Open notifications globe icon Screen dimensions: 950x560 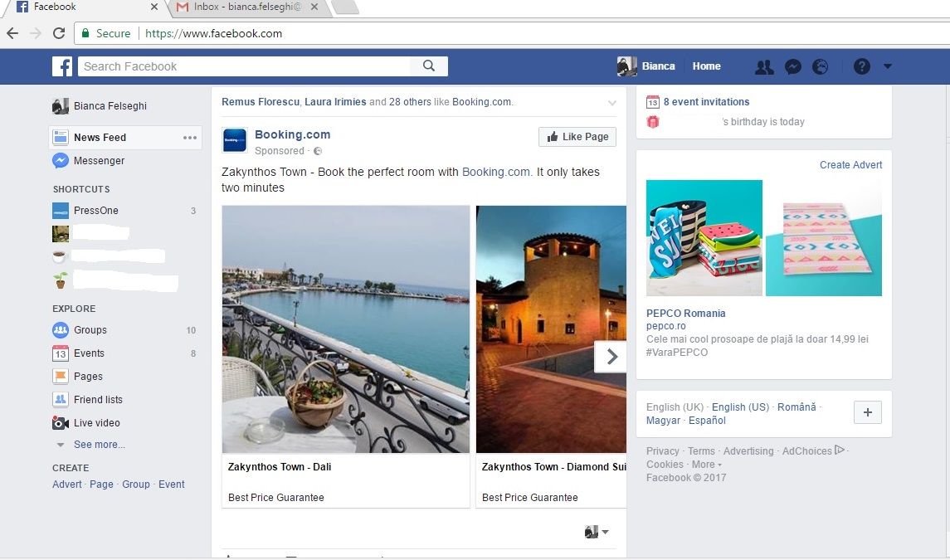(821, 66)
